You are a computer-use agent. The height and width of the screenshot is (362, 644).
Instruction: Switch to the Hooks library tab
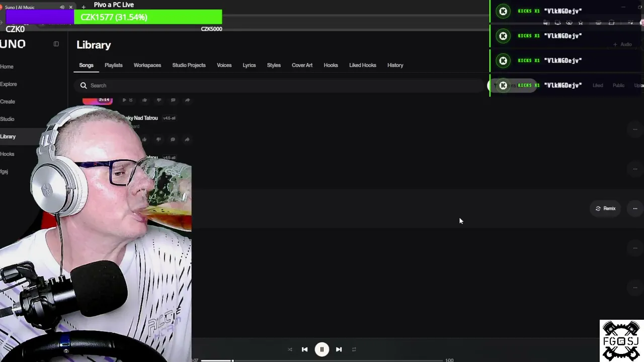(331, 65)
